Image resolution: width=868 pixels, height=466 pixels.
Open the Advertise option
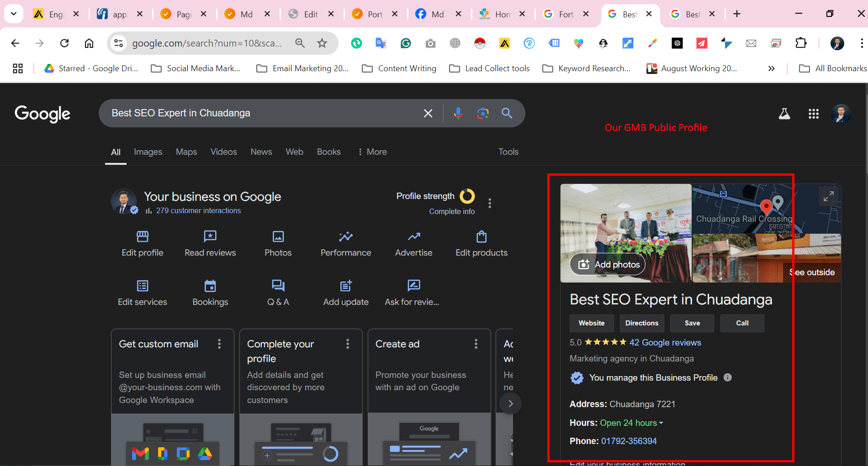[x=414, y=244]
